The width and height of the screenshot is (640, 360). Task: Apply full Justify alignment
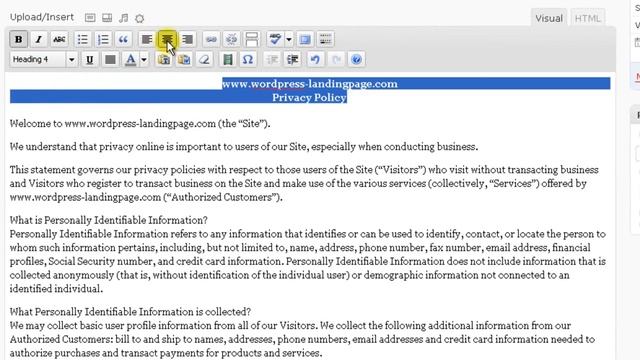click(110, 60)
